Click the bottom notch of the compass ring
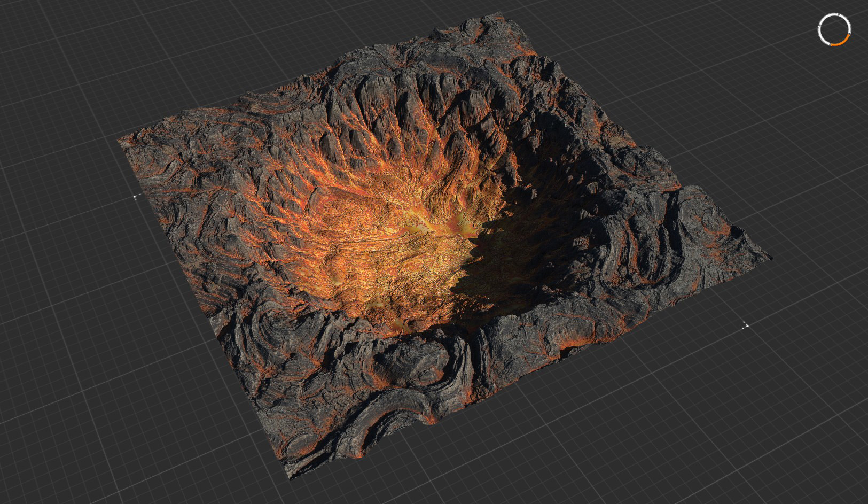This screenshot has width=868, height=504. tap(831, 45)
